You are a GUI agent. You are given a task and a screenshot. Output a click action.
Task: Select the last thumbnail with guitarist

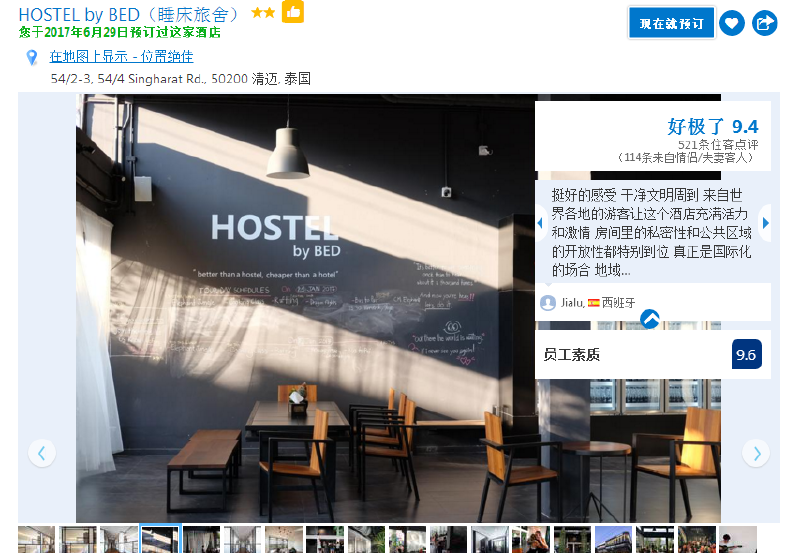738,540
